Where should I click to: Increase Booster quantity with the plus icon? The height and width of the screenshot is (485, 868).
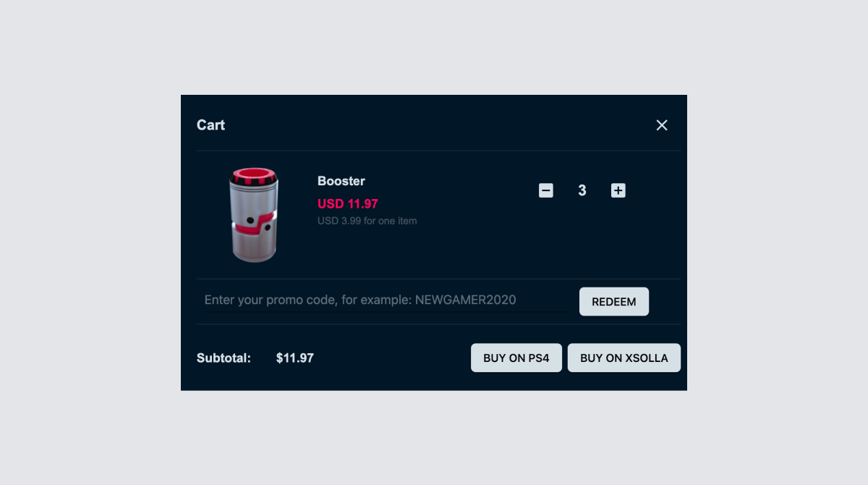(618, 190)
